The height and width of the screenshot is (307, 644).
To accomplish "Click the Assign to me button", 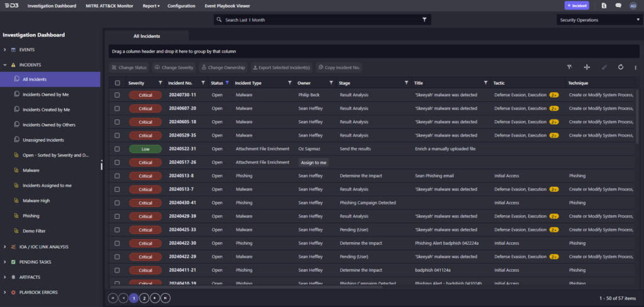I will [x=314, y=162].
